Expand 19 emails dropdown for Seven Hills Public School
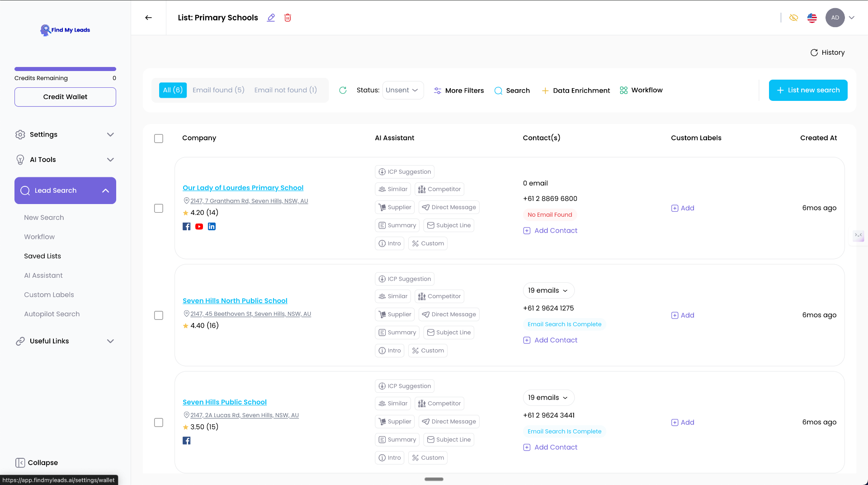Viewport: 868px width, 485px height. point(548,398)
